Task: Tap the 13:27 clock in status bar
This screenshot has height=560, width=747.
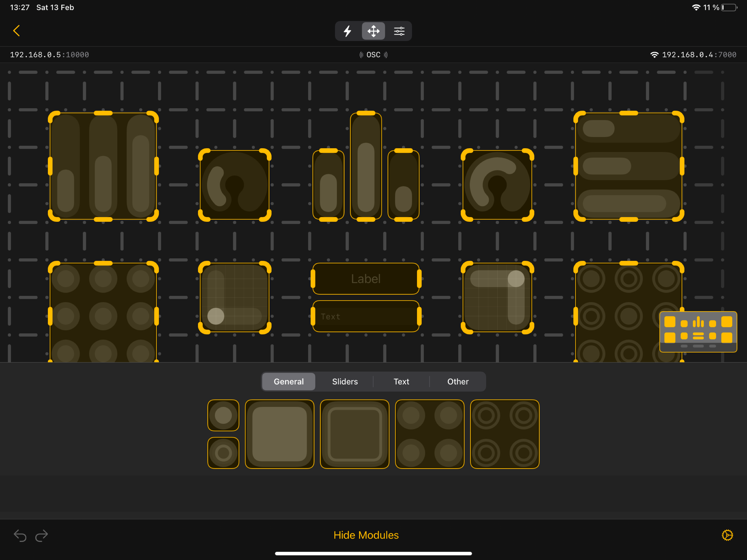Action: (x=20, y=7)
